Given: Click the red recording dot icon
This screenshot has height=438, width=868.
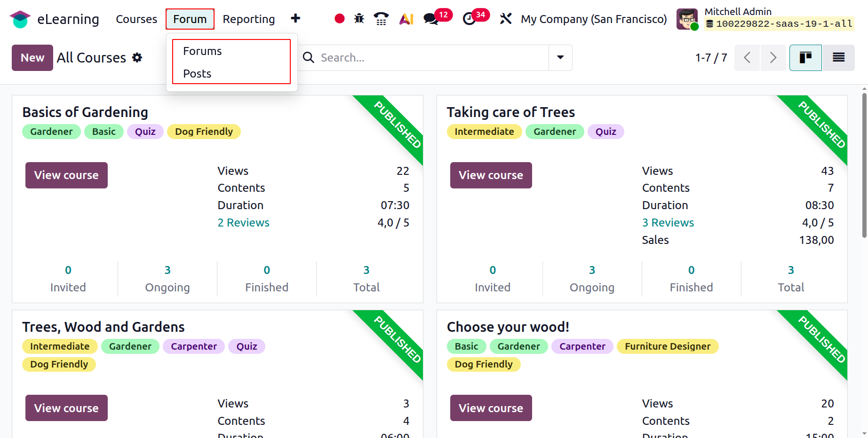Looking at the screenshot, I should tap(339, 19).
